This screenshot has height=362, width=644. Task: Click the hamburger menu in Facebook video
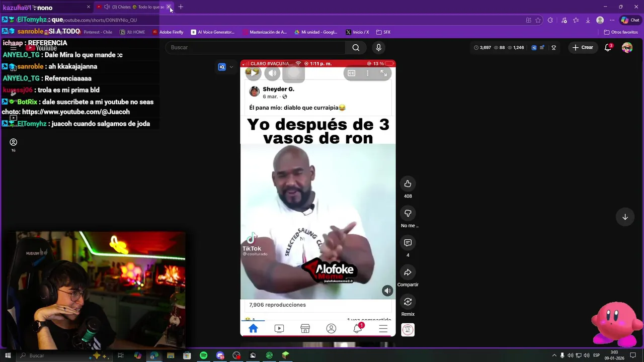tap(383, 328)
